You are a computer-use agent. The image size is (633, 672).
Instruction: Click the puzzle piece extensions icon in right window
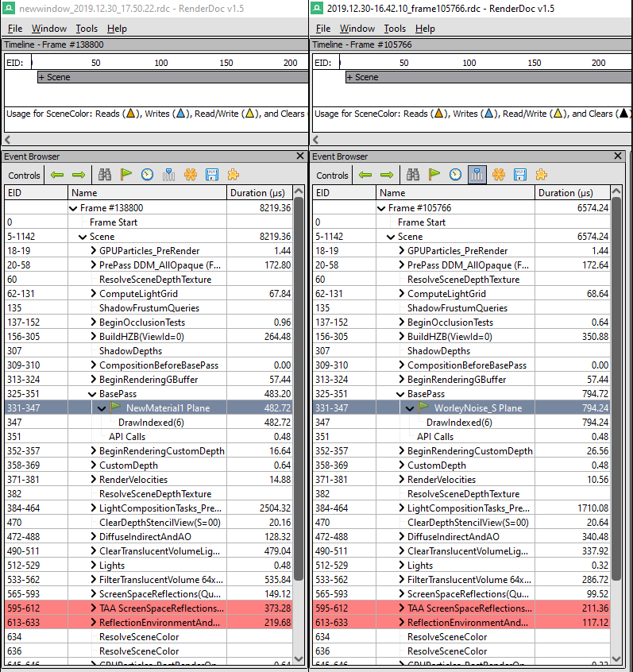[x=542, y=175]
